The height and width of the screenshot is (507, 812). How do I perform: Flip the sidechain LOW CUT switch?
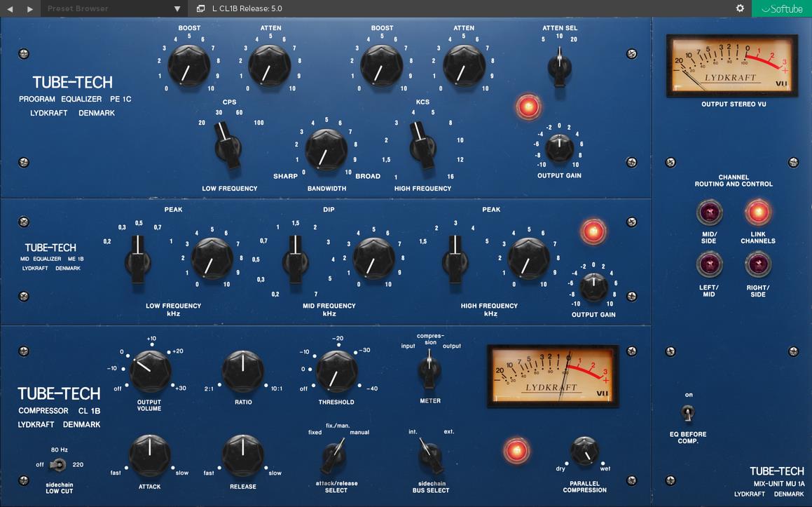pos(57,464)
